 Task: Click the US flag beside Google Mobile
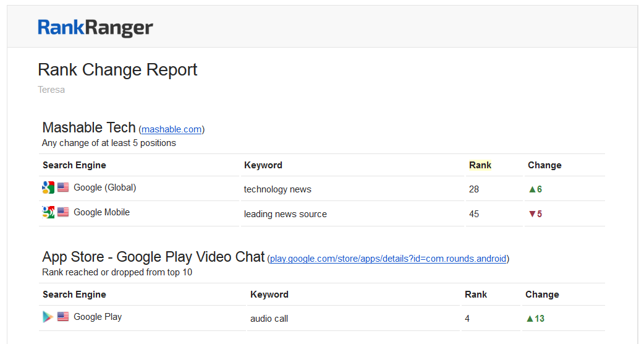pyautogui.click(x=63, y=212)
